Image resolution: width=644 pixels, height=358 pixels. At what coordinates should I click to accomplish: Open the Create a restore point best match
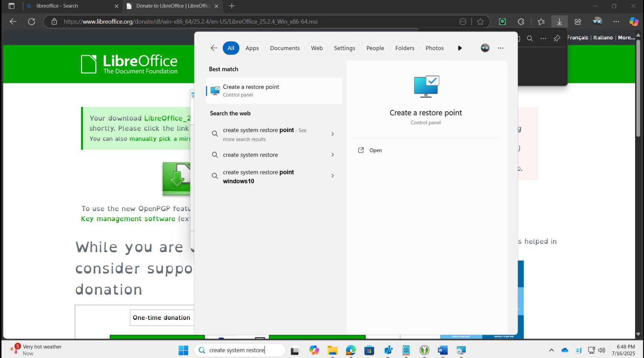point(274,91)
